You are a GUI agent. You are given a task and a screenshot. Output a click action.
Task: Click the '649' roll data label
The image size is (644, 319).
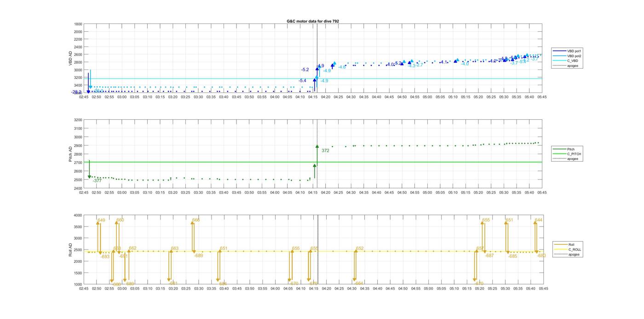coord(101,220)
